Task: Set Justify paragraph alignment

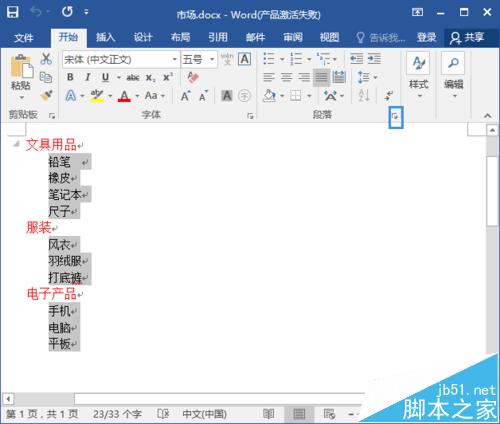Action: 321,78
